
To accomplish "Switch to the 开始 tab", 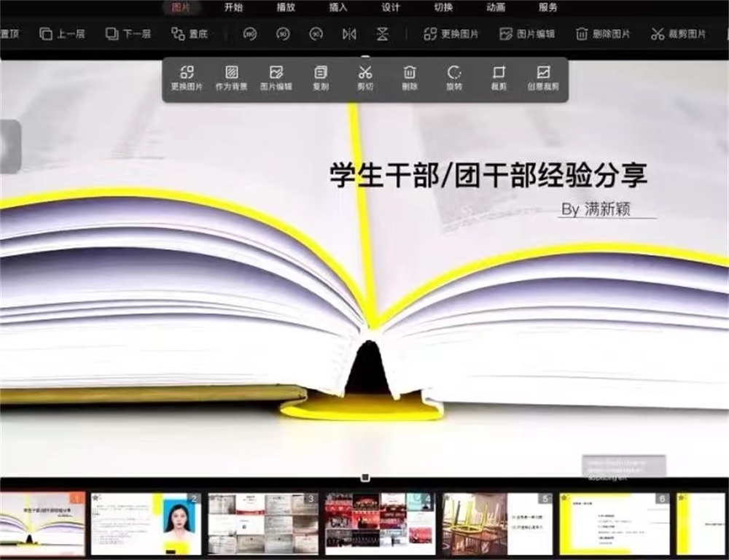I will click(x=233, y=7).
